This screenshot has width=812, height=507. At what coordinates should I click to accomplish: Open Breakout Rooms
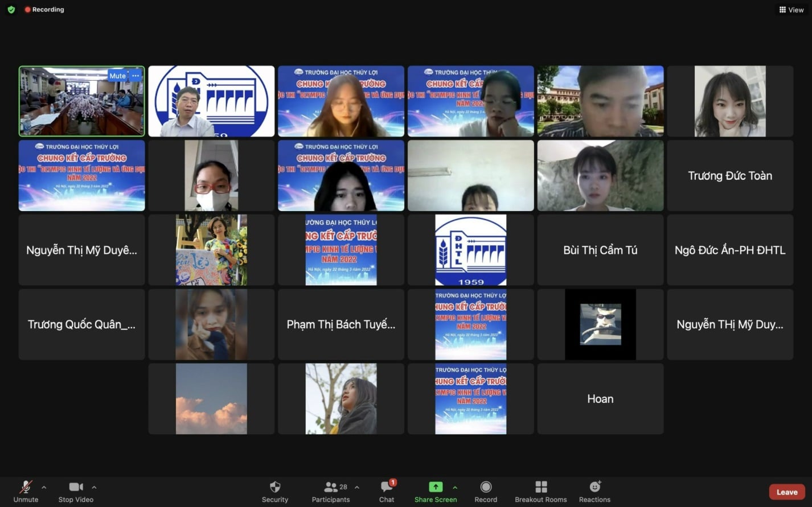tap(540, 491)
